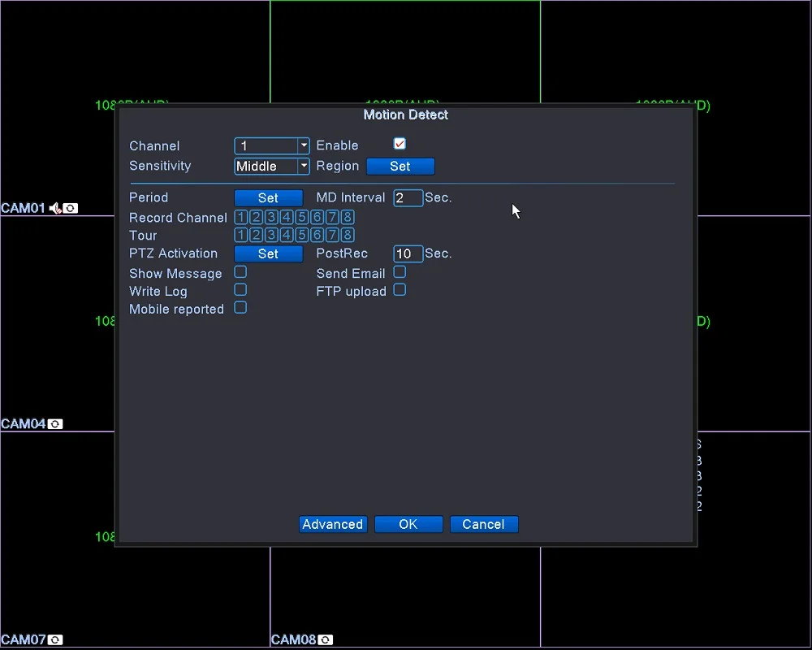The image size is (812, 650).
Task: Open Period Set schedule
Action: coord(268,198)
